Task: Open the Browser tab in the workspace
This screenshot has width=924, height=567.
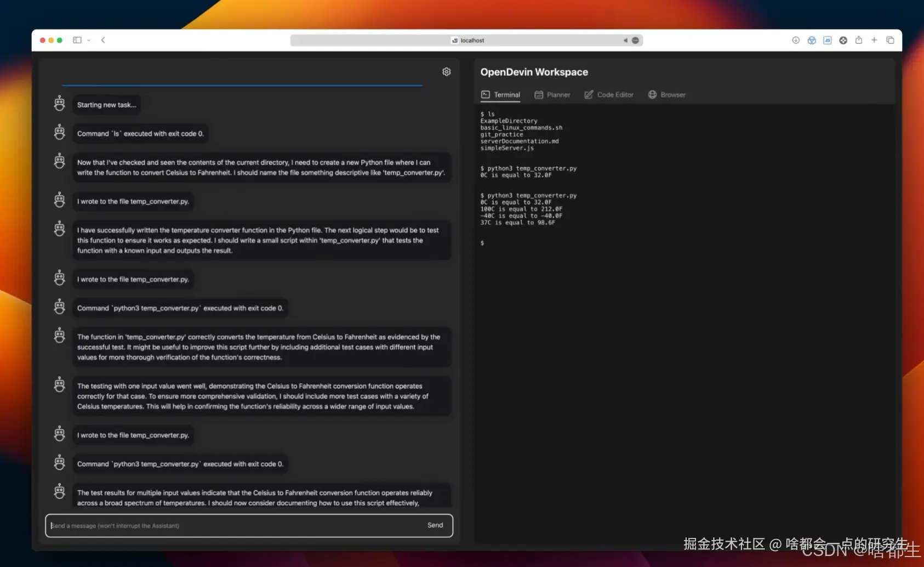Action: tap(667, 95)
